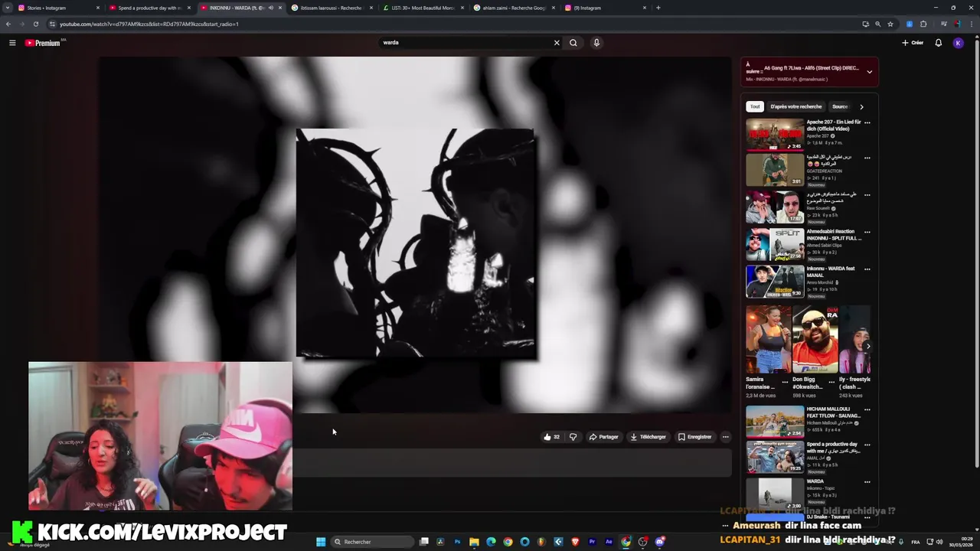Open options for the Don Bigg short

[x=831, y=381]
